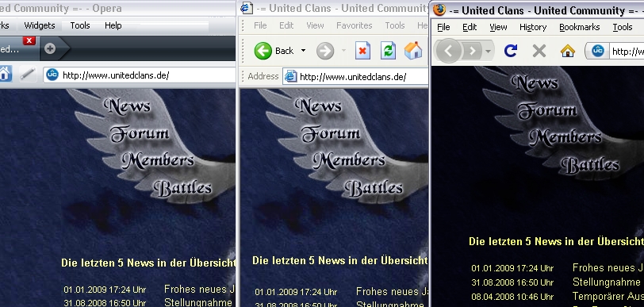Open the Edit menu in Internet Explorer

point(286,25)
